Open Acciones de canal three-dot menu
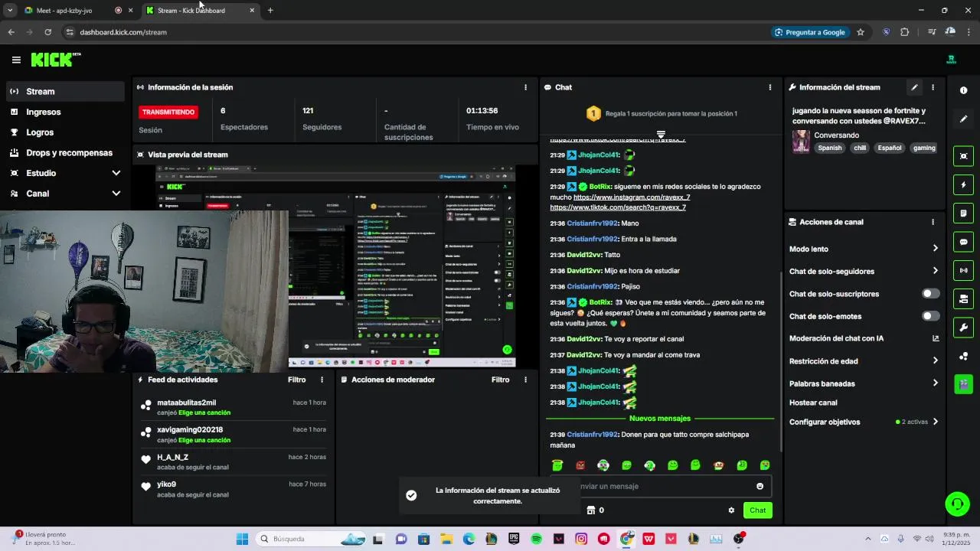980x551 pixels. point(933,222)
